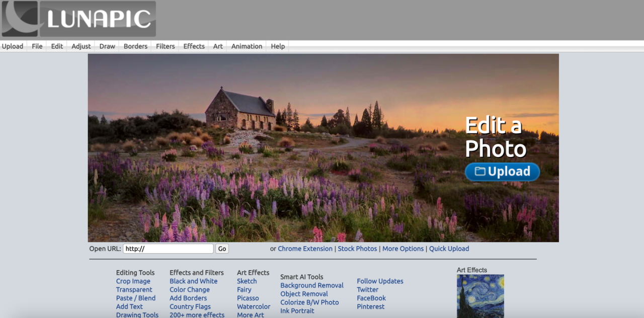Open the Color Change link

click(190, 290)
